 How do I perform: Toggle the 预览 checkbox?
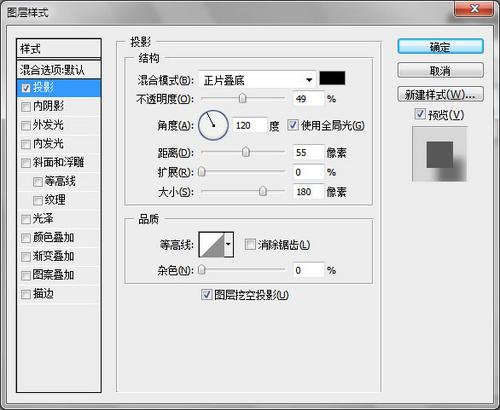click(x=420, y=114)
